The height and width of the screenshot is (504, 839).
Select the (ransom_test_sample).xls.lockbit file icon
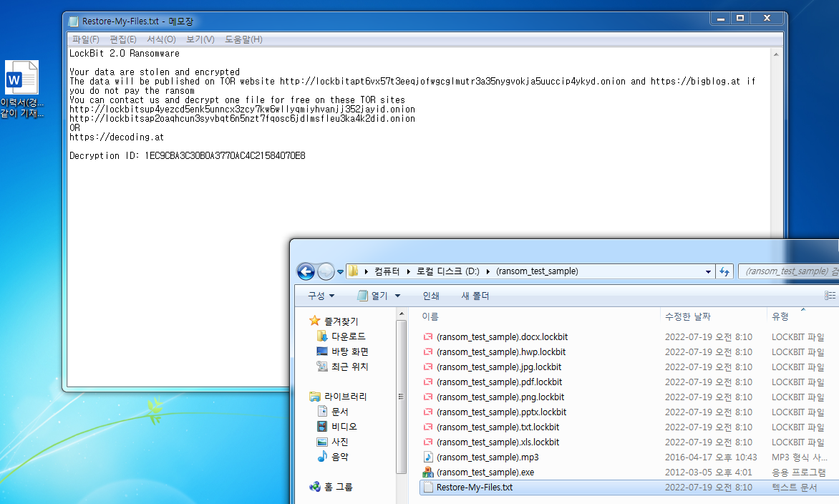[427, 442]
